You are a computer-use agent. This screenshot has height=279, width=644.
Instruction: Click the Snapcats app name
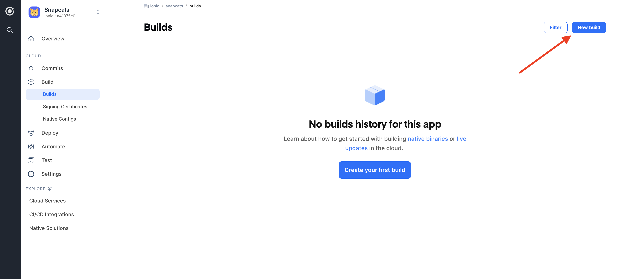(x=57, y=10)
